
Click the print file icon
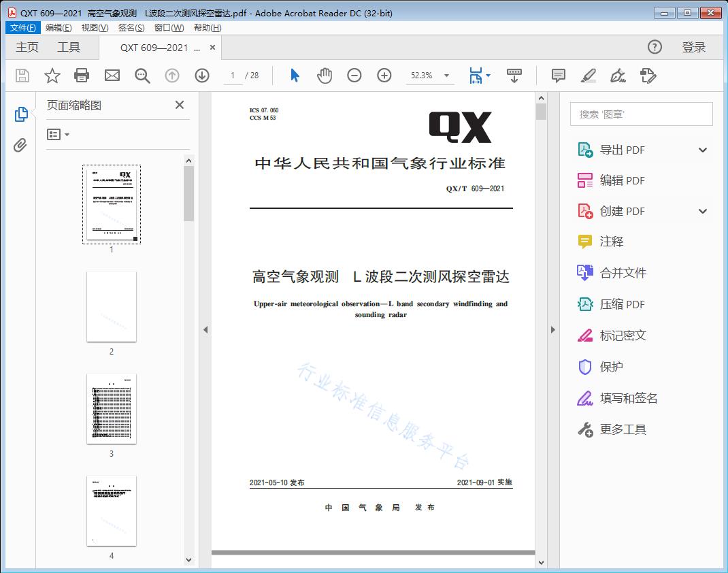click(82, 76)
